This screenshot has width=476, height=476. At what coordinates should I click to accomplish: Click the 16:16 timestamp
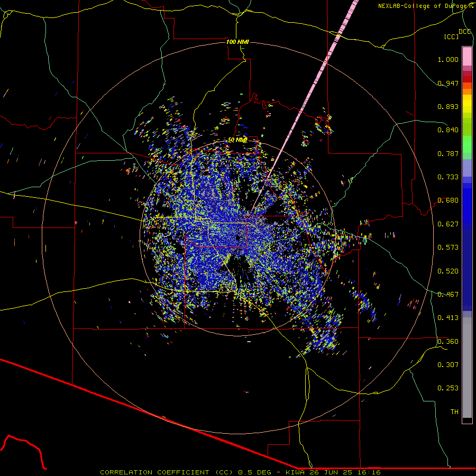coord(369,472)
